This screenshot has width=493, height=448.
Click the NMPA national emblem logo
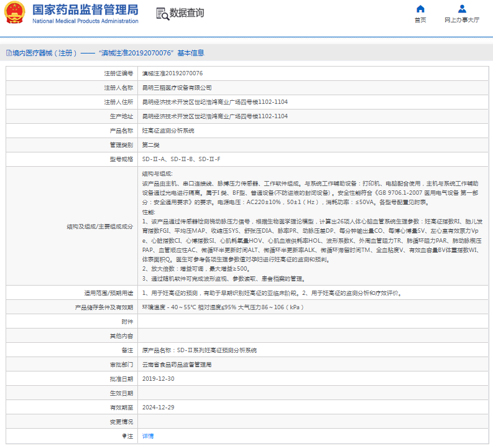coord(16,13)
